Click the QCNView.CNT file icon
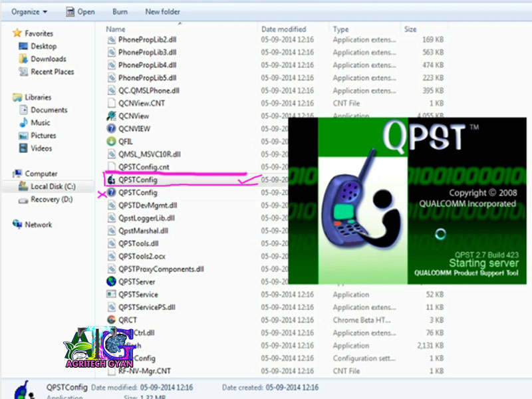 (111, 103)
